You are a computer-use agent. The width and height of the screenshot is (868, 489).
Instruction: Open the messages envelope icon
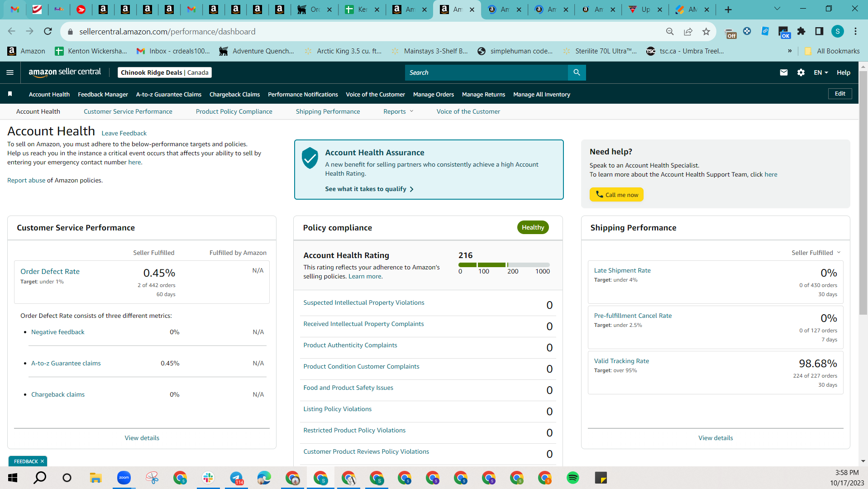pyautogui.click(x=784, y=72)
